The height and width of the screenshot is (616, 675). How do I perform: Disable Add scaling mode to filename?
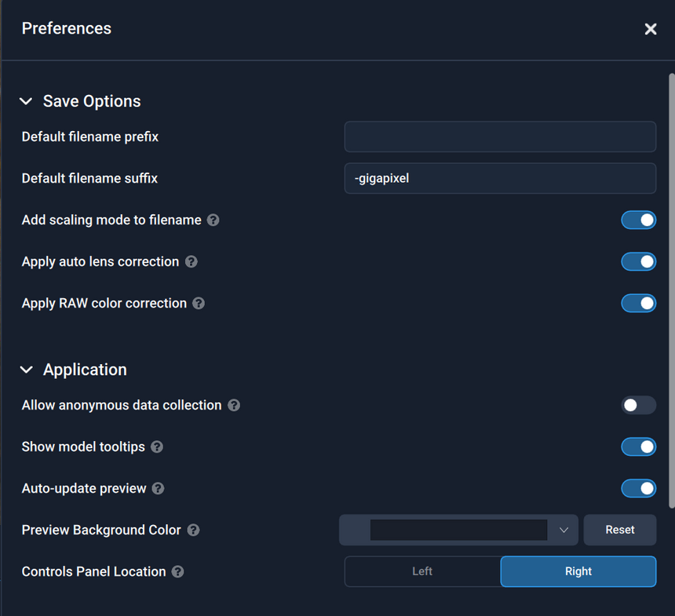point(638,221)
